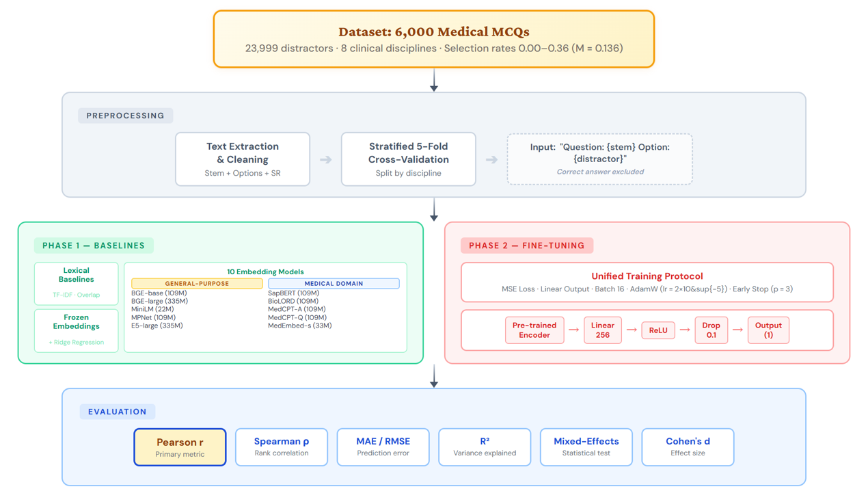Select the 'MSE Loss · Linear Output' hyperparameter line
The height and width of the screenshot is (491, 868).
tap(647, 289)
